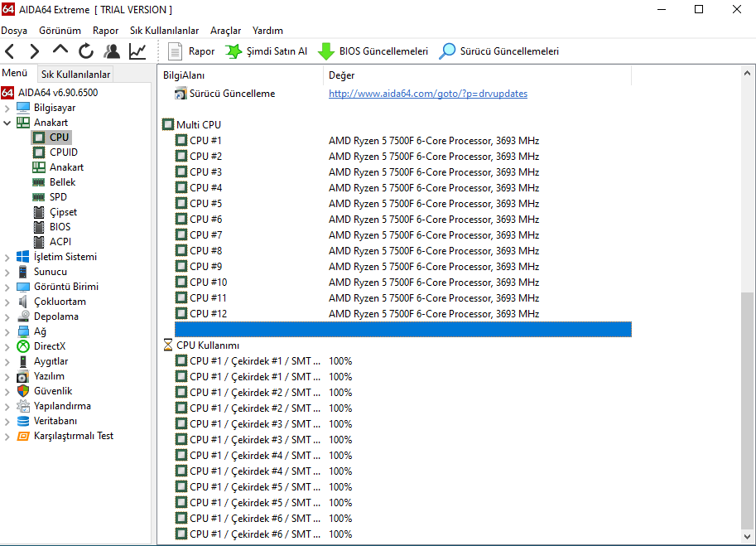Expand the Bilgisayar tree node
The width and height of the screenshot is (756, 546).
point(7,108)
